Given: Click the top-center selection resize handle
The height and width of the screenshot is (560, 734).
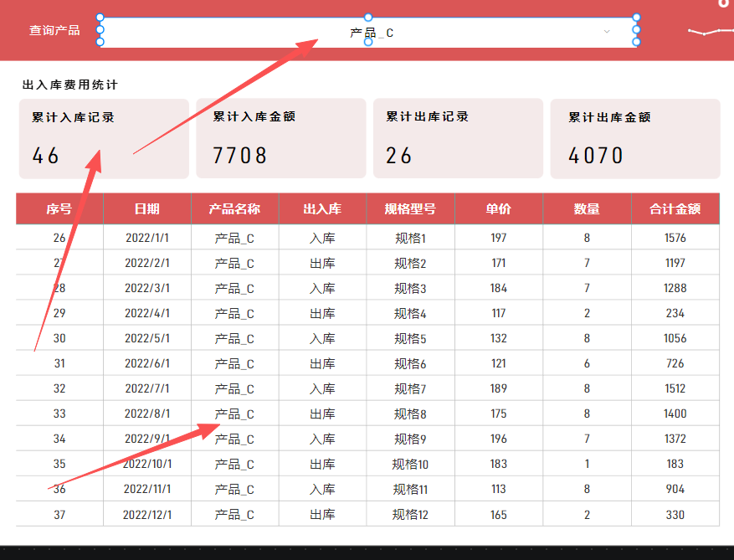Looking at the screenshot, I should [368, 18].
